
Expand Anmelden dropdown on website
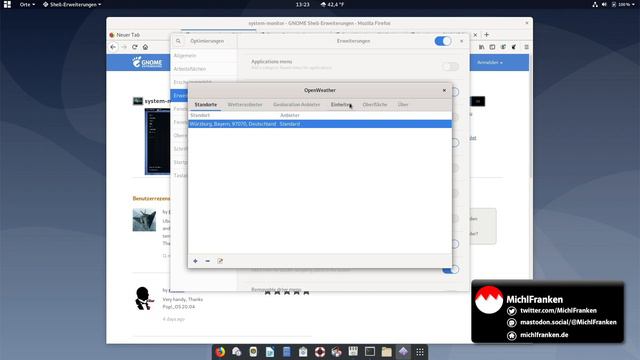490,62
